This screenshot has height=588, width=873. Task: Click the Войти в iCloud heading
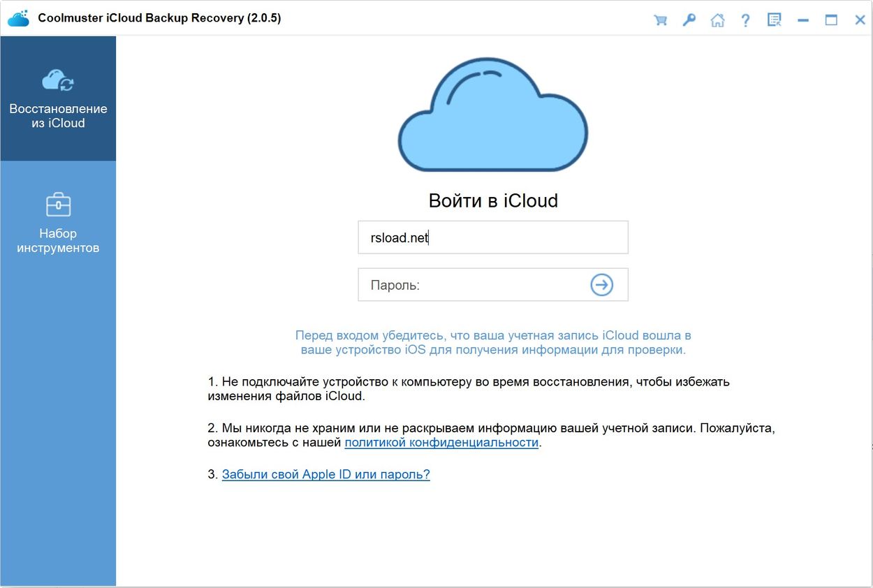click(492, 200)
